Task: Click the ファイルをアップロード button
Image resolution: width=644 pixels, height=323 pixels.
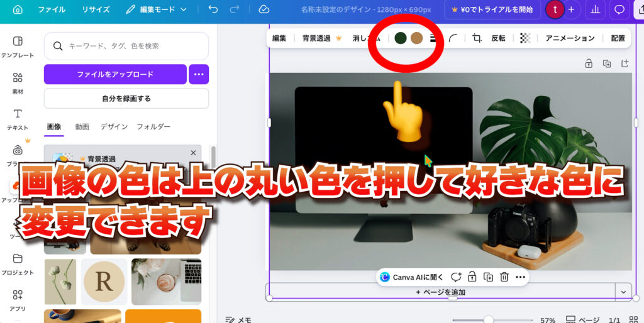Action: [x=115, y=74]
